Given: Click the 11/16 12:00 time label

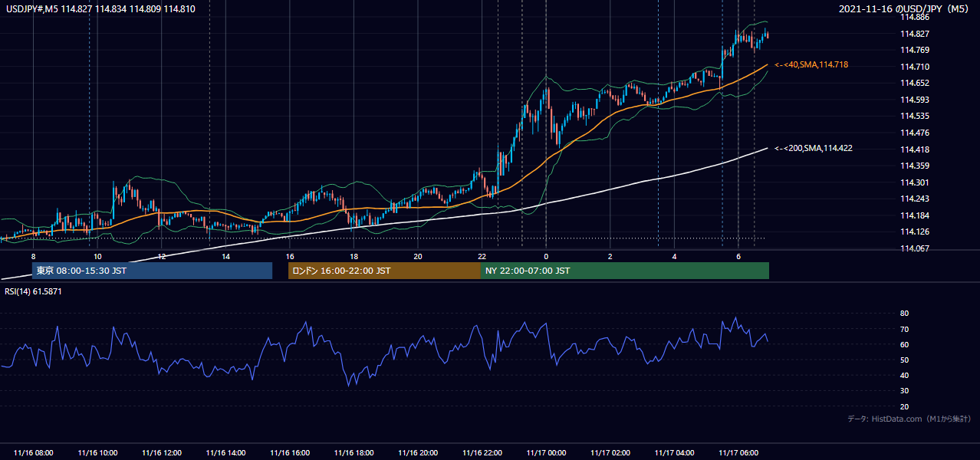Looking at the screenshot, I should point(162,453).
